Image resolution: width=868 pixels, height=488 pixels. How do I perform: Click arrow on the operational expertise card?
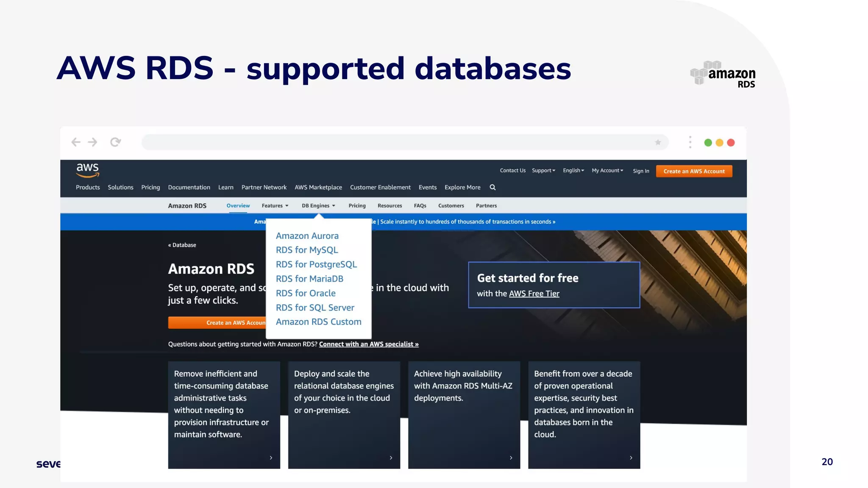(x=631, y=458)
